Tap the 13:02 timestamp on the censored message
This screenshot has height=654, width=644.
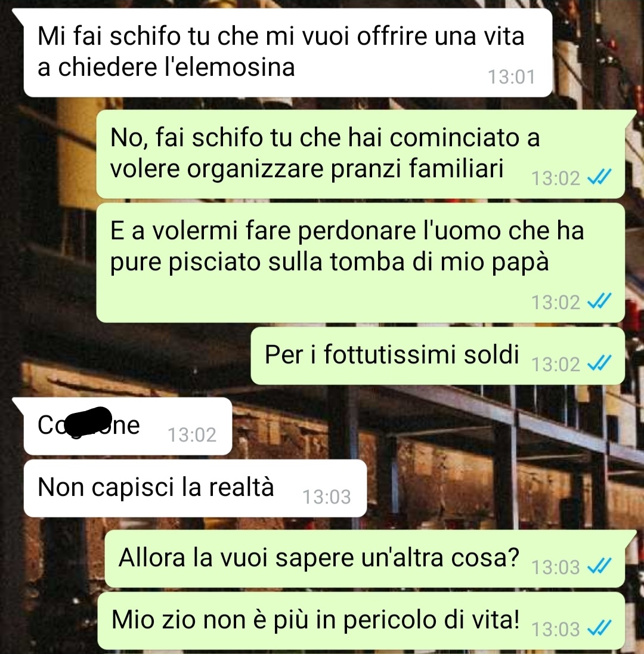[192, 435]
